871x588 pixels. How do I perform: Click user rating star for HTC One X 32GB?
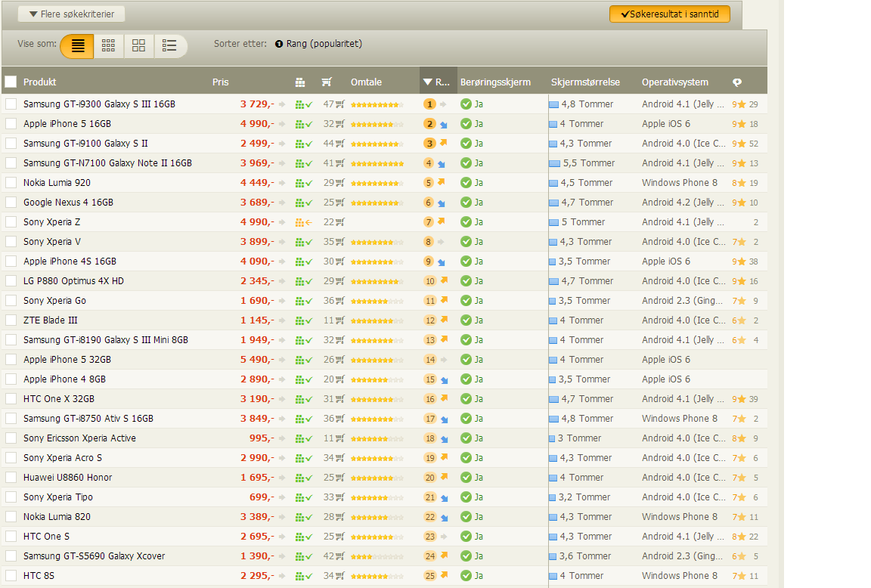[741, 398]
